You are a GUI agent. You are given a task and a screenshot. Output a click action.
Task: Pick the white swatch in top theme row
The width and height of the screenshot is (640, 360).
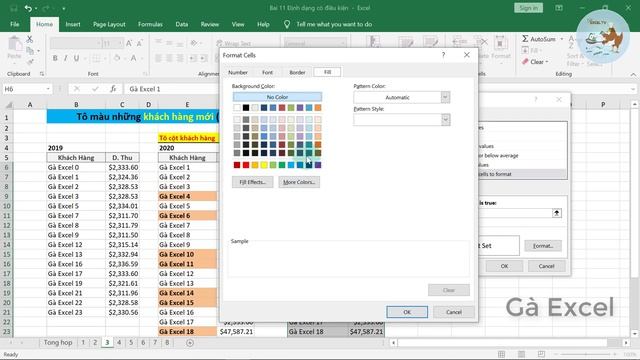point(237,108)
